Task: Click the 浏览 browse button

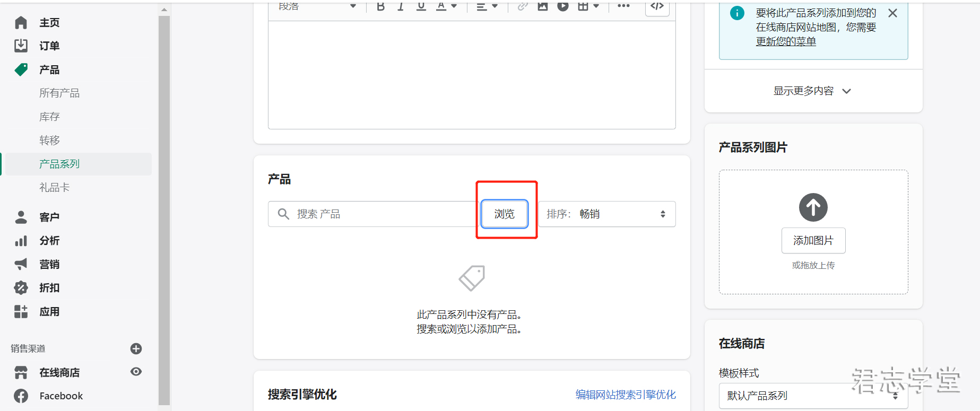Action: [504, 214]
